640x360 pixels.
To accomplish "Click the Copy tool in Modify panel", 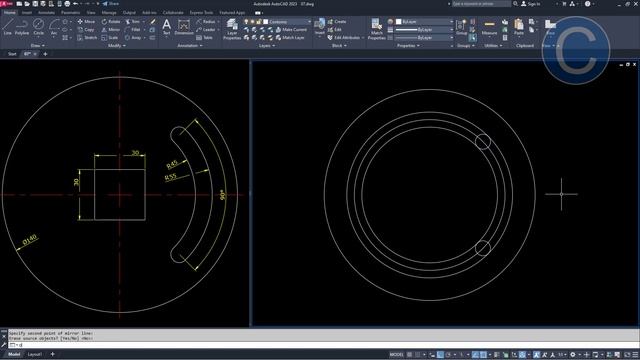I will [86, 29].
